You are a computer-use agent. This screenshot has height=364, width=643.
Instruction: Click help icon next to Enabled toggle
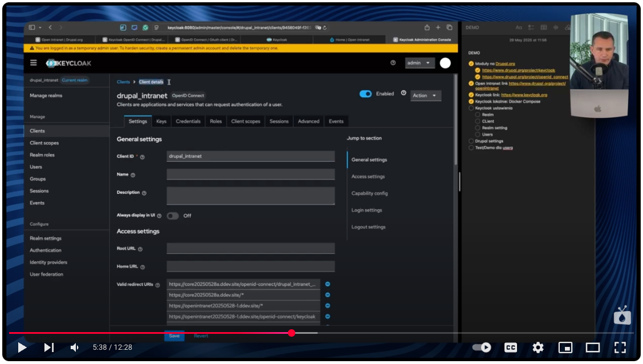(x=404, y=93)
